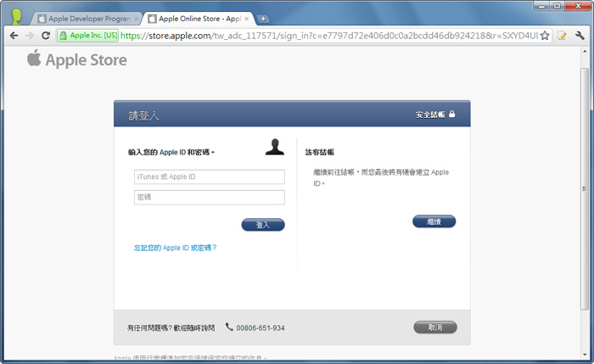Click the Apple Store heading text
Image resolution: width=594 pixels, height=364 pixels.
click(x=87, y=60)
